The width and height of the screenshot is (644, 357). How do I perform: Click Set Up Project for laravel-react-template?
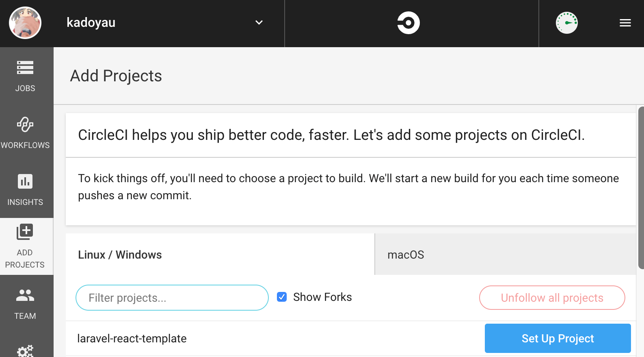tap(558, 338)
